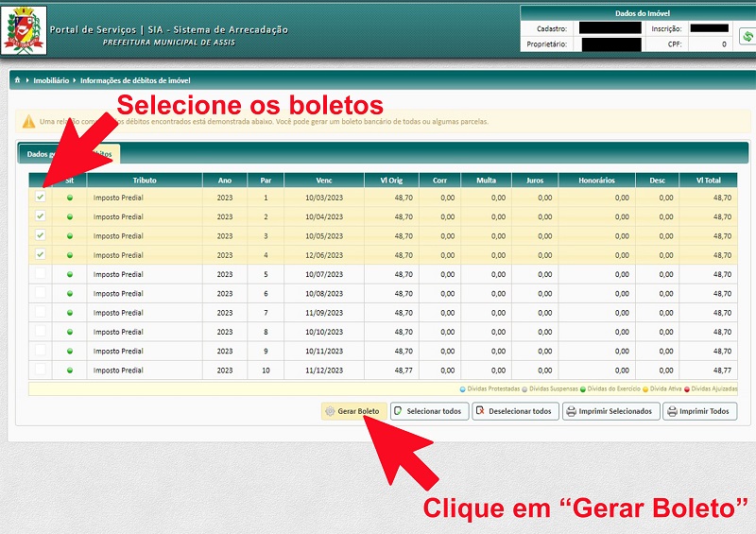Click the home icon in breadcrumb
This screenshot has width=756, height=534.
pyautogui.click(x=17, y=80)
